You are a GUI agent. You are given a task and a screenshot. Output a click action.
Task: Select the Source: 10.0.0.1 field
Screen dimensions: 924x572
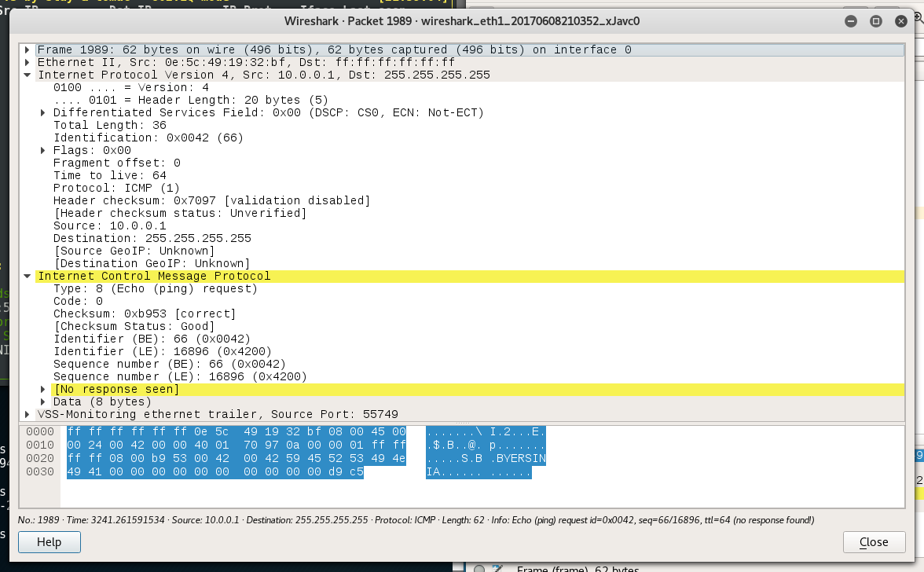coord(110,225)
